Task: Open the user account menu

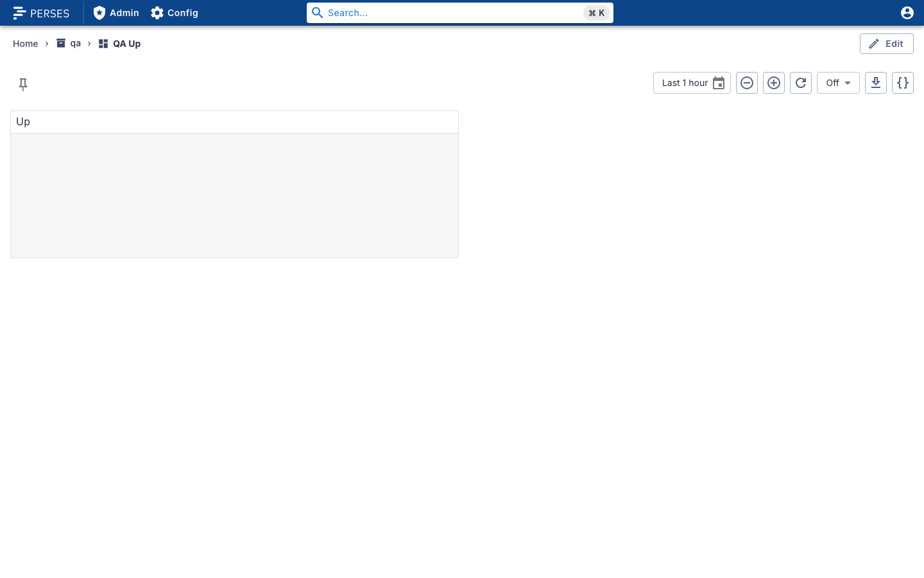Action: [907, 13]
